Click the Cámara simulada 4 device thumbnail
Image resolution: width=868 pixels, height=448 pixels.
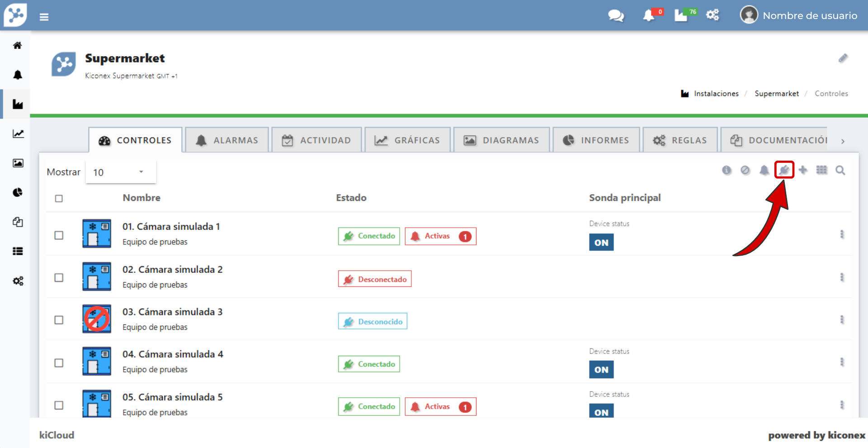97,361
